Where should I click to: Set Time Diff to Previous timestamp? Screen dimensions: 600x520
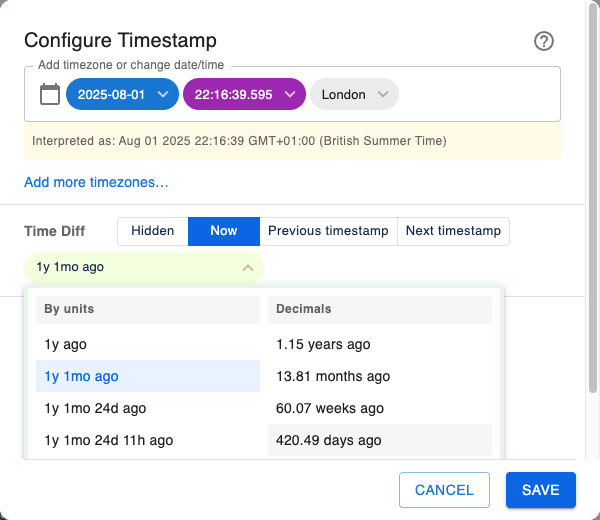pyautogui.click(x=328, y=231)
